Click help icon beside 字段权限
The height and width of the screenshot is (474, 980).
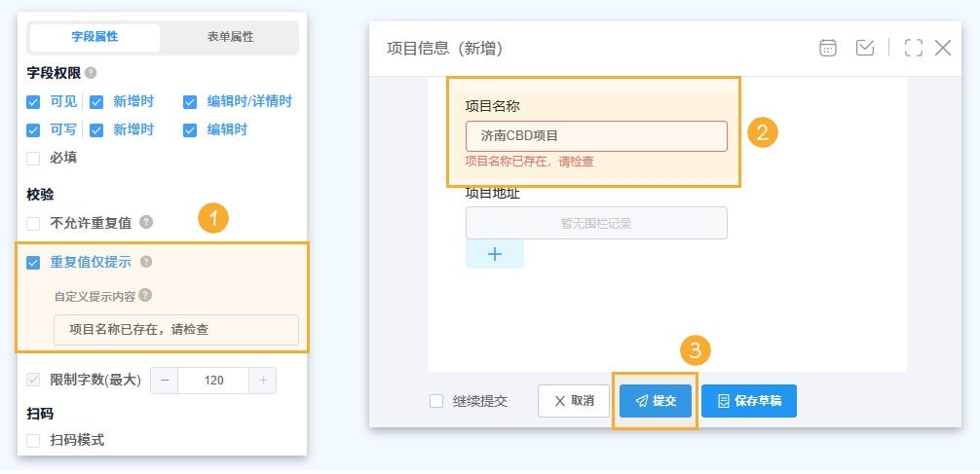pyautogui.click(x=91, y=73)
